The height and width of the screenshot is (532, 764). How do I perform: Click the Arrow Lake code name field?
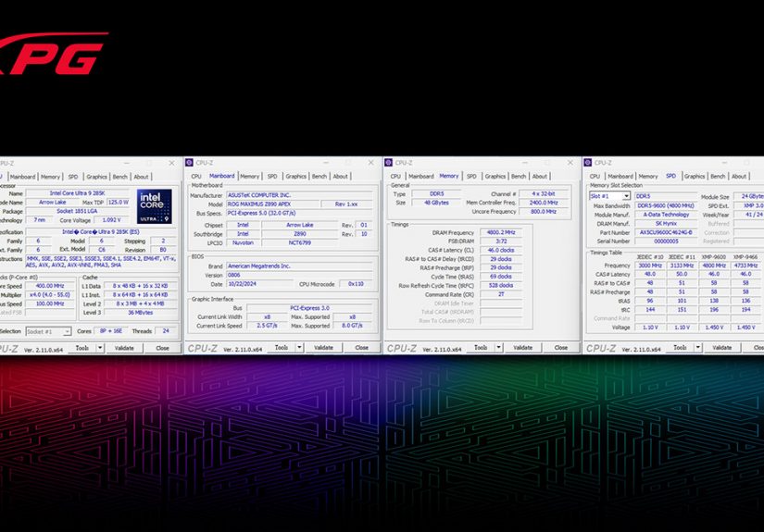click(x=53, y=202)
